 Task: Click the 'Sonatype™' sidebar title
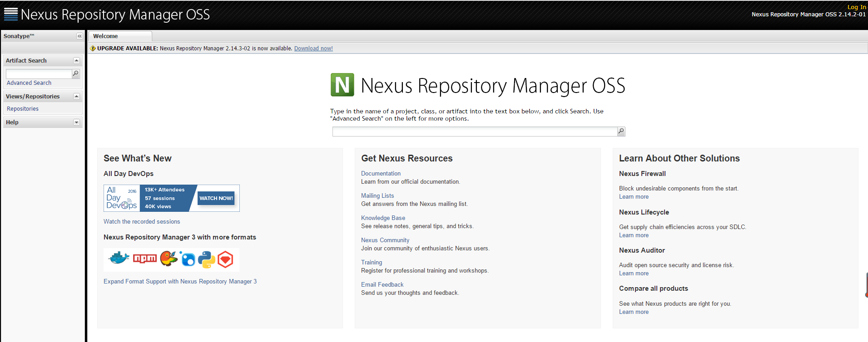click(19, 36)
